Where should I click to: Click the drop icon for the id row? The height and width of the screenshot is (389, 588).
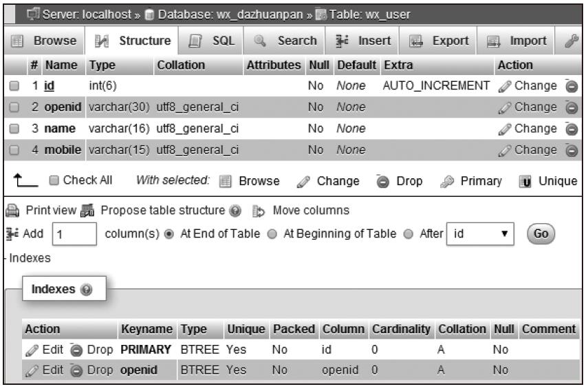[x=571, y=86]
